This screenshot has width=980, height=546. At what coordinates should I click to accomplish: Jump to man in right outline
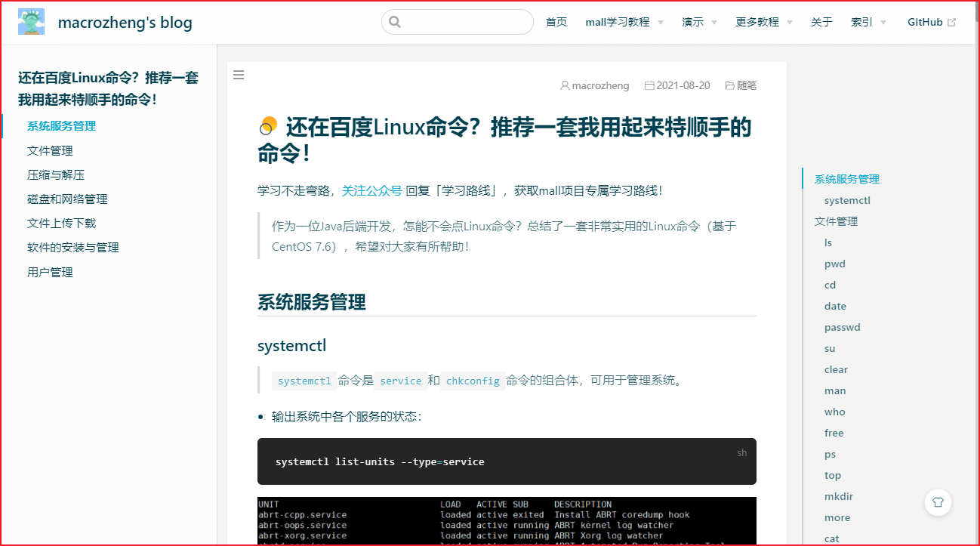[x=835, y=390]
